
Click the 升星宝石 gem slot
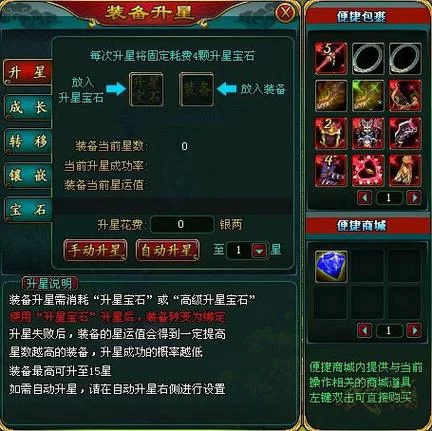pos(146,89)
